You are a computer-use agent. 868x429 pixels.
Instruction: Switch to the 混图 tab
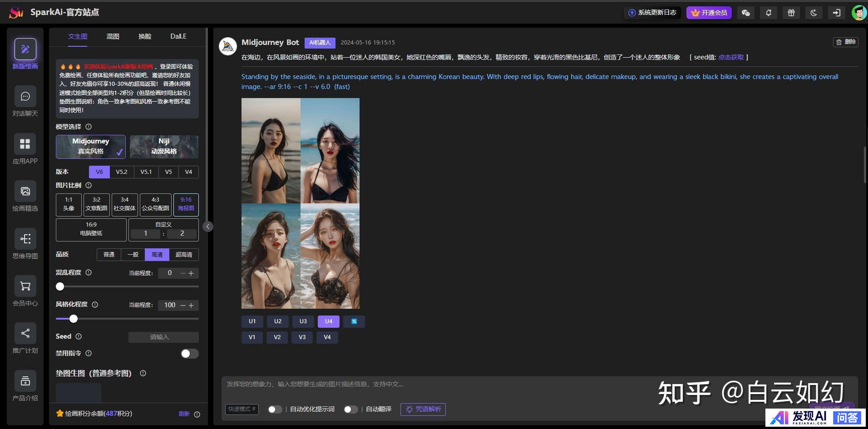[113, 36]
